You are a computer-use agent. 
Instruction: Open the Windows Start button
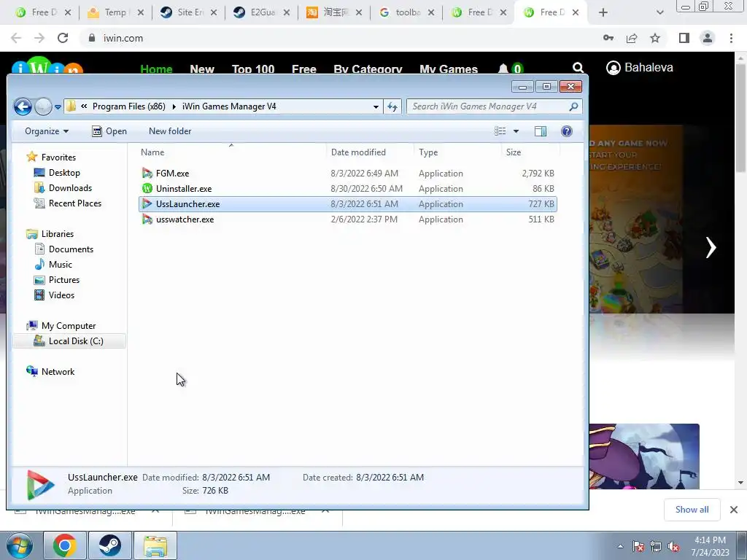[20, 545]
